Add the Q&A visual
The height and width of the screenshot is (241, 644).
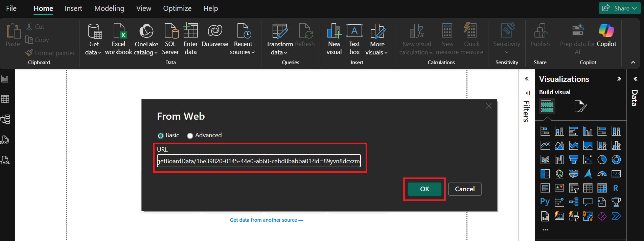tap(588, 202)
